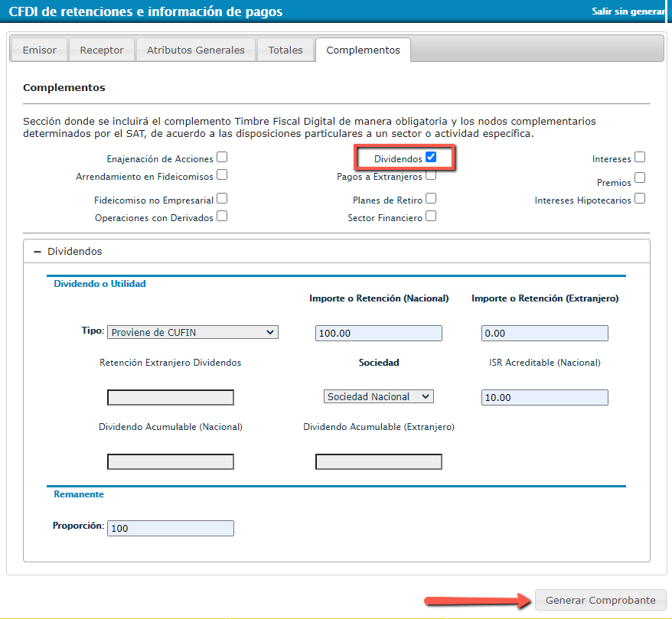Collapse the Dividendos section minus icon
Viewport: 672px width, 619px height.
pos(37,252)
